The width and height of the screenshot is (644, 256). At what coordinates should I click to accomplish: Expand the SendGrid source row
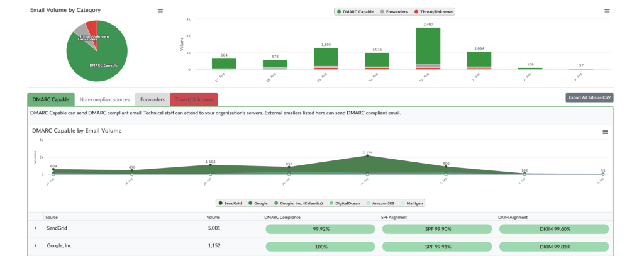point(35,228)
